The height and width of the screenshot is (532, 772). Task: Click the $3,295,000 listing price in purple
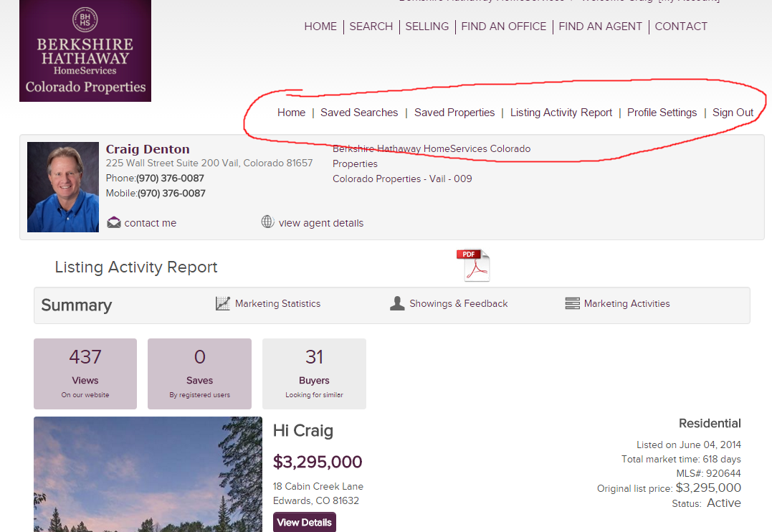pos(318,462)
